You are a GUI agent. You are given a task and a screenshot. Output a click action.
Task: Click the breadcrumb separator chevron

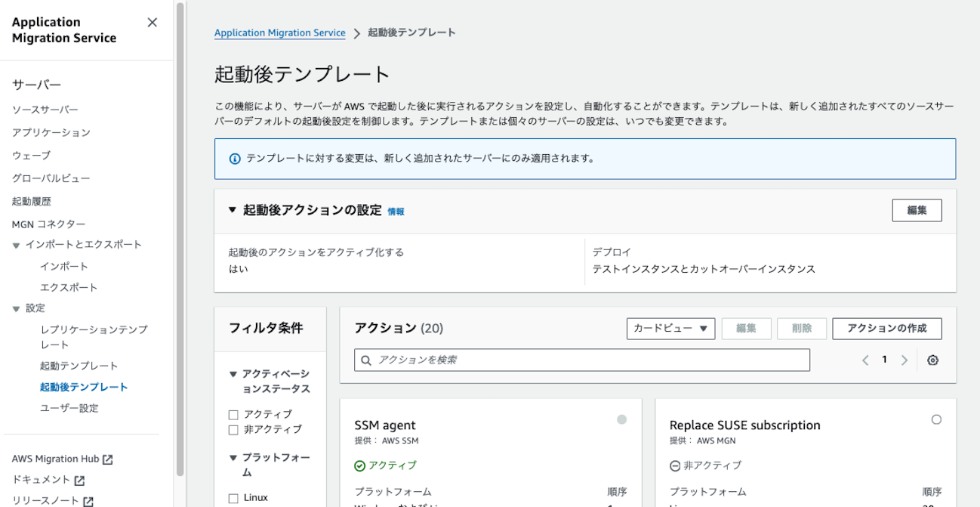pos(356,34)
